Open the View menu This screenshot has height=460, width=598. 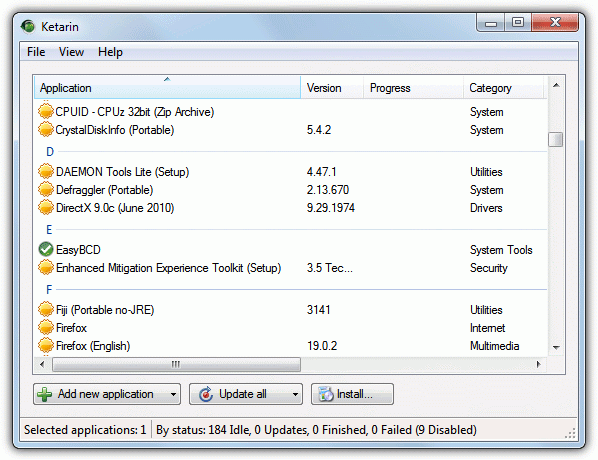[71, 52]
